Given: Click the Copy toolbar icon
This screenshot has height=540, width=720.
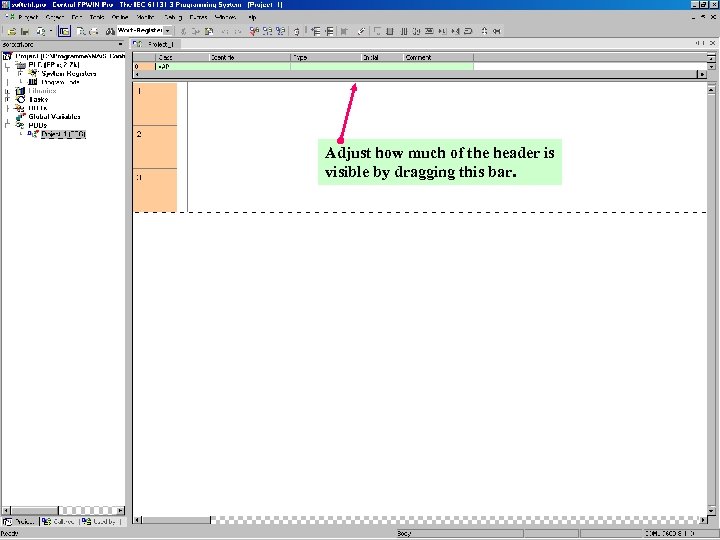Looking at the screenshot, I should (x=196, y=31).
